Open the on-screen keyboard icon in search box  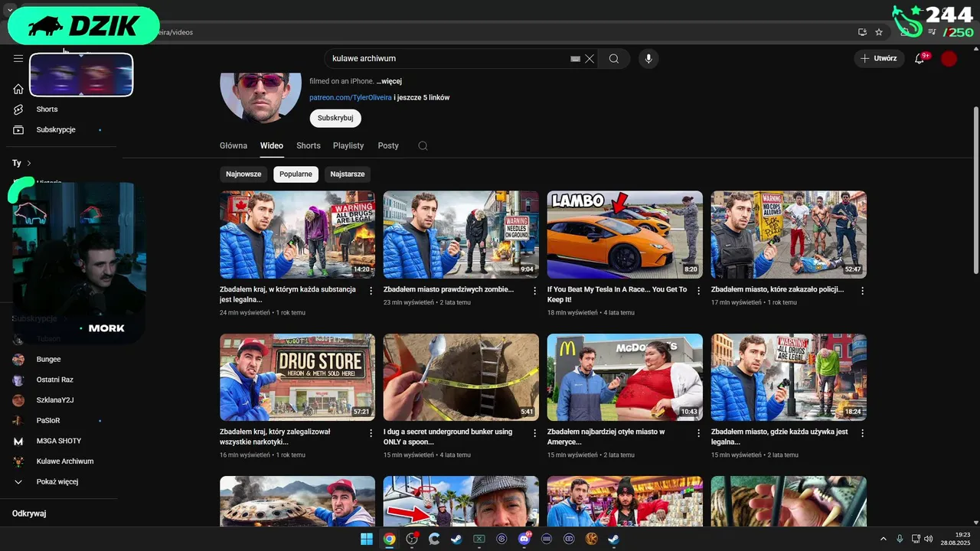point(575,58)
